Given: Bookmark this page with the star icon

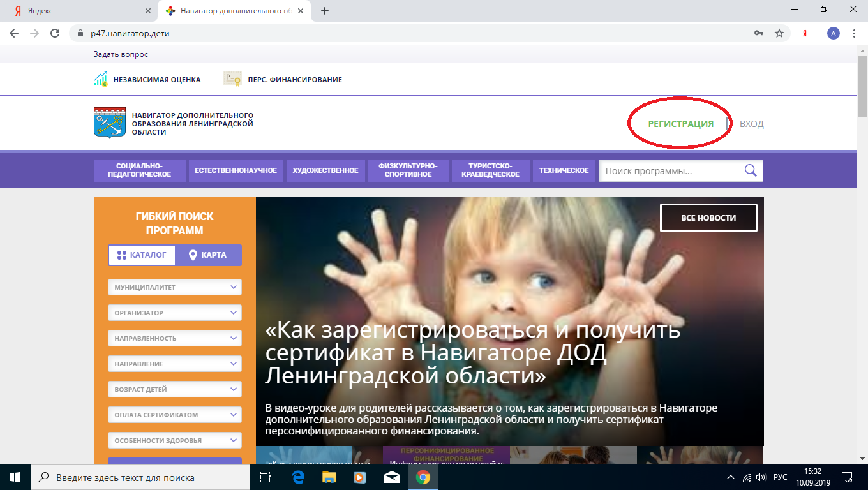Looking at the screenshot, I should tap(779, 33).
